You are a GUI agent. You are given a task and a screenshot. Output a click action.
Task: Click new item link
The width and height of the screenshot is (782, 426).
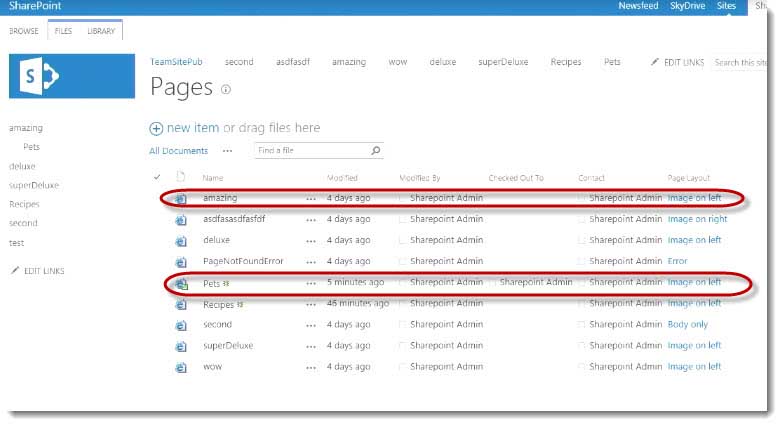click(193, 128)
